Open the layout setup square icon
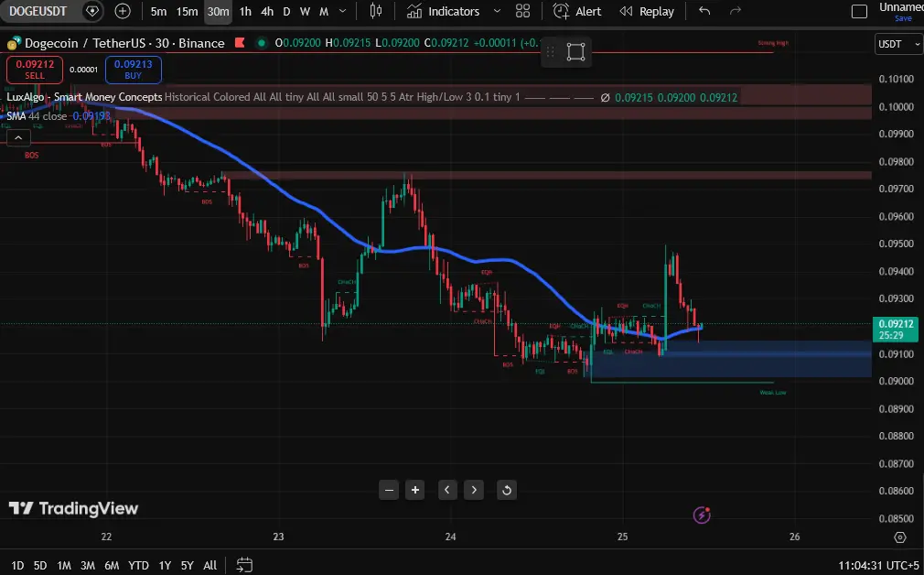Viewport: 924px width, 575px height. 859,11
